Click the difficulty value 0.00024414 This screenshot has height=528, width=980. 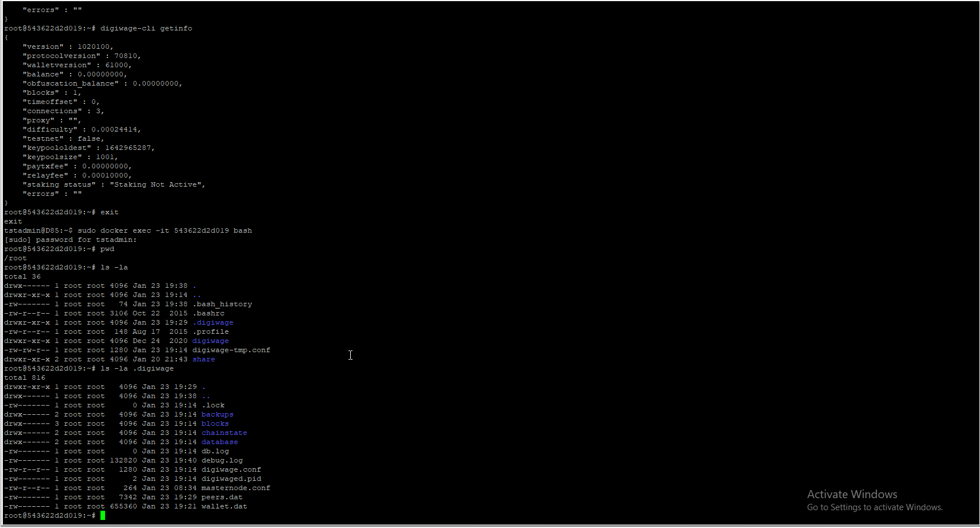114,129
